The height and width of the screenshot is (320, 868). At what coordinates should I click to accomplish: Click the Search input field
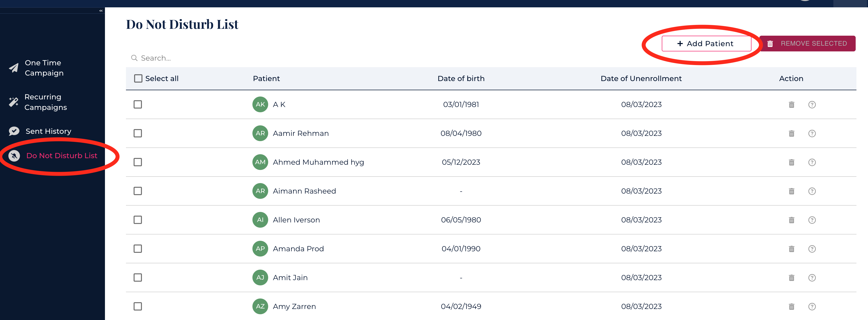[202, 58]
